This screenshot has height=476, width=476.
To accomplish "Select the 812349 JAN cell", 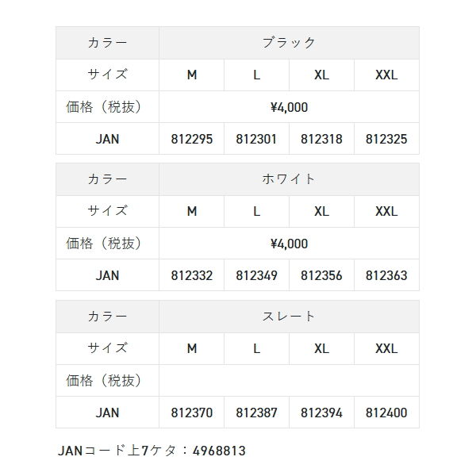I will [256, 275].
